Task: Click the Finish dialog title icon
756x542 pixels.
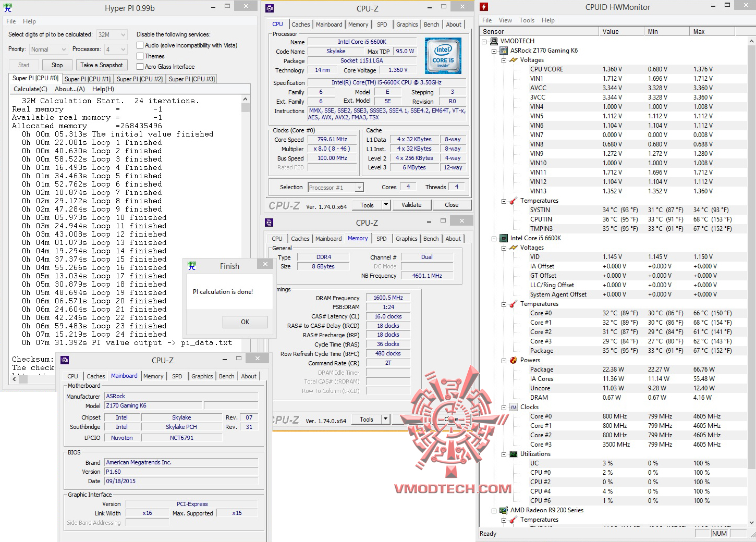Action: 192,266
